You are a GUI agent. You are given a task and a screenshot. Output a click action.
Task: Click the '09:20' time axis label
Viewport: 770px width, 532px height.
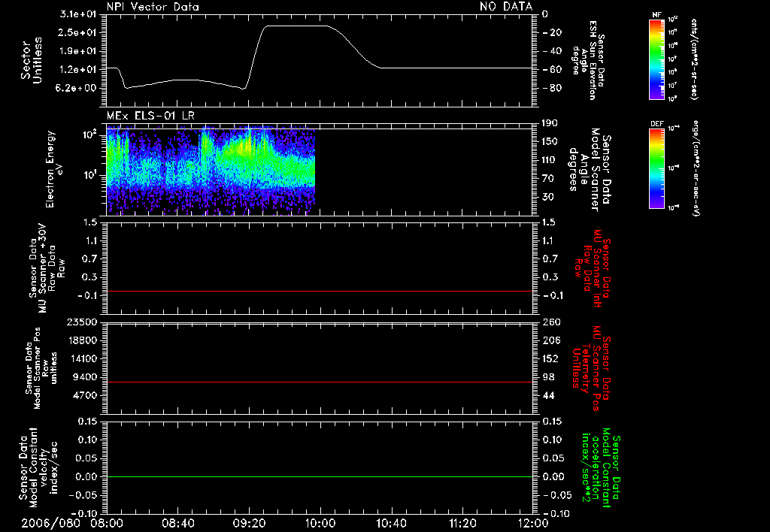pos(249,523)
